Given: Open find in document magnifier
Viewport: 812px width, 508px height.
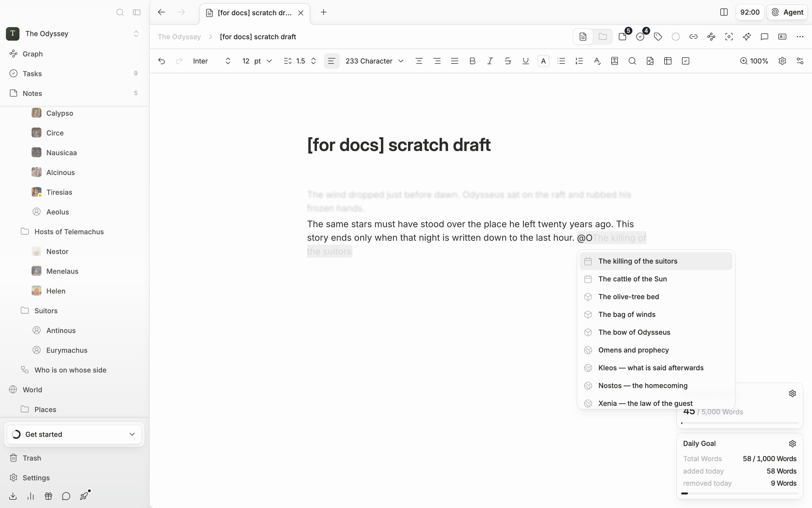Looking at the screenshot, I should (x=632, y=61).
